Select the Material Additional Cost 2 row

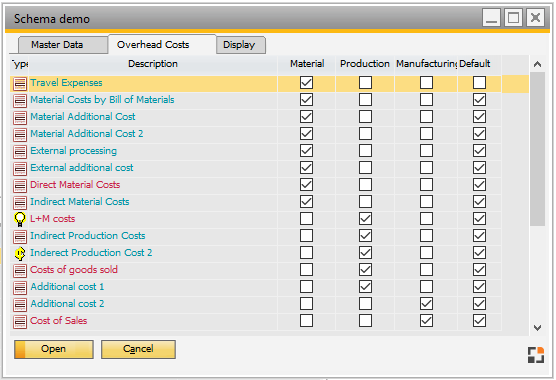(x=269, y=134)
